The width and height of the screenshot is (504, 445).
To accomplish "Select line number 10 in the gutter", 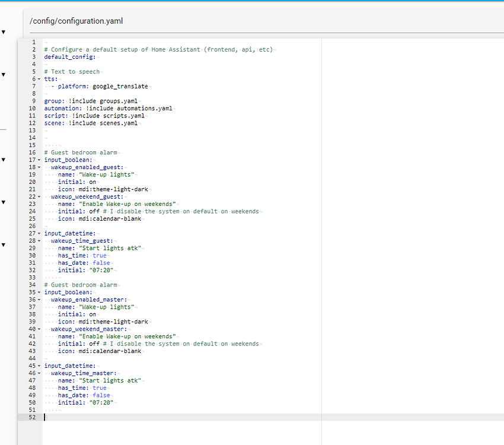I will pos(31,108).
